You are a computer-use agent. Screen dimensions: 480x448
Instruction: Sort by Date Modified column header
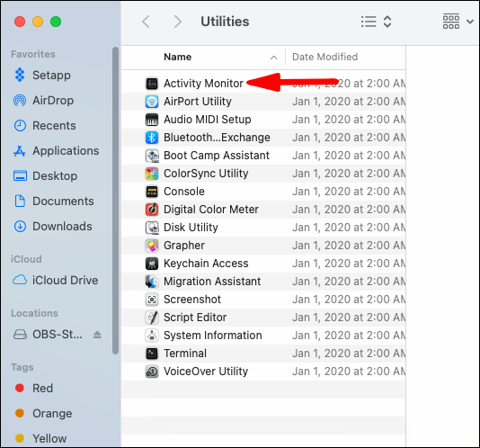[324, 57]
